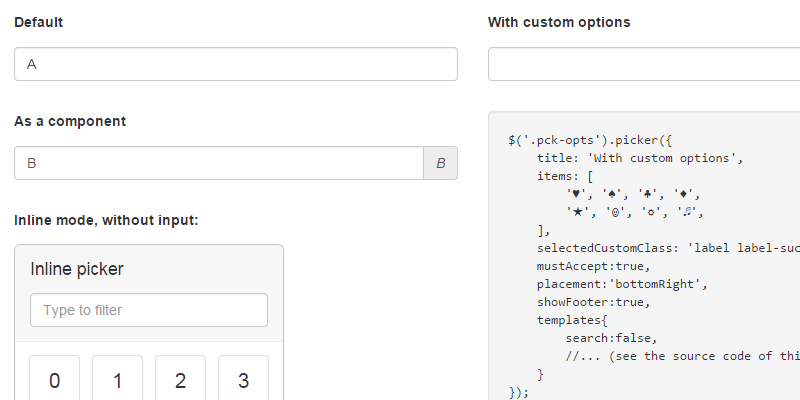
Task: Pick item 3 in the Inline picker
Action: tap(244, 380)
